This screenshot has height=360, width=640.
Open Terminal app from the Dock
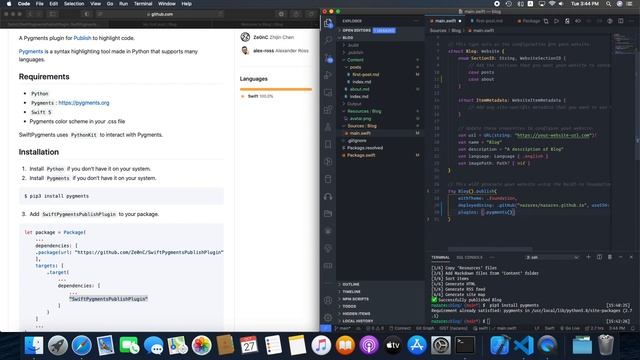465,345
